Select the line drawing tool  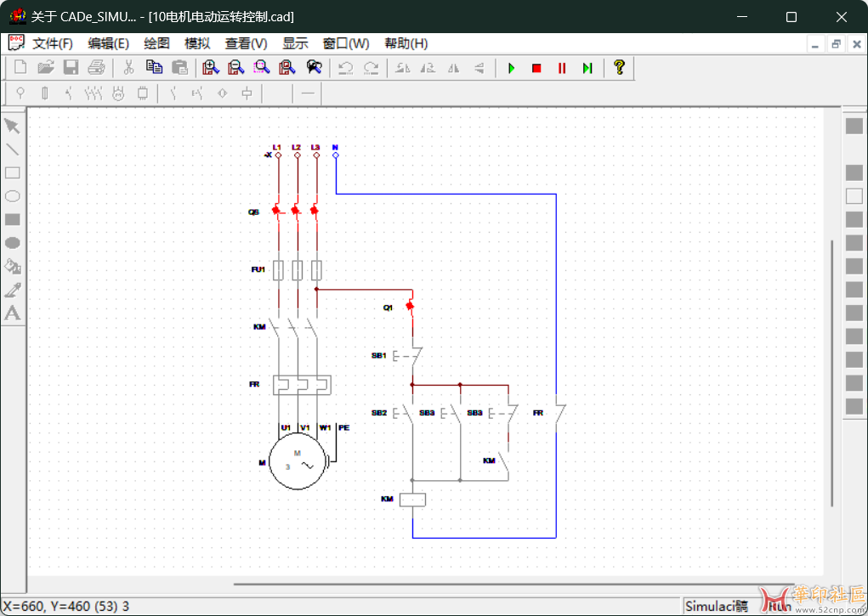coord(12,150)
